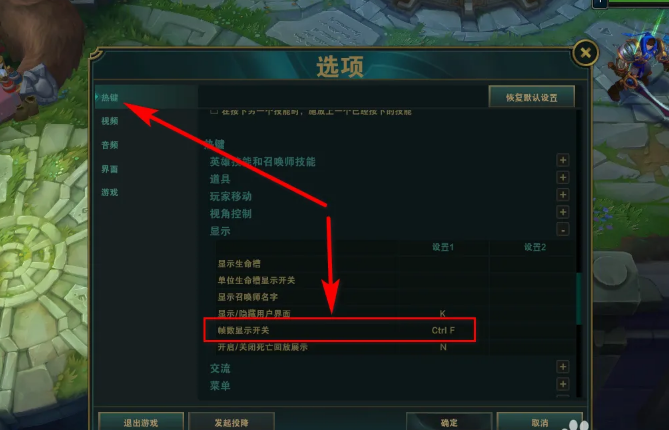The image size is (669, 430).
Task: Click the Ctrl F binding for 帧数显示开关
Action: pyautogui.click(x=443, y=330)
